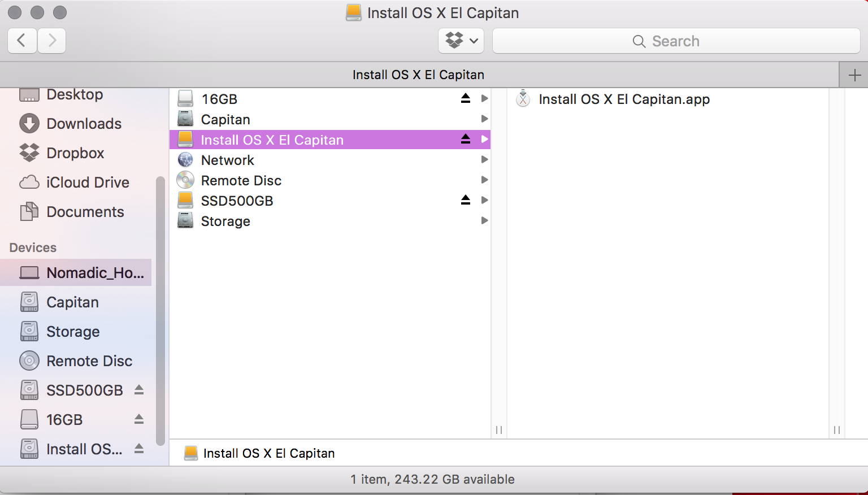
Task: Eject Install OS X El Capitan in column
Action: 466,139
